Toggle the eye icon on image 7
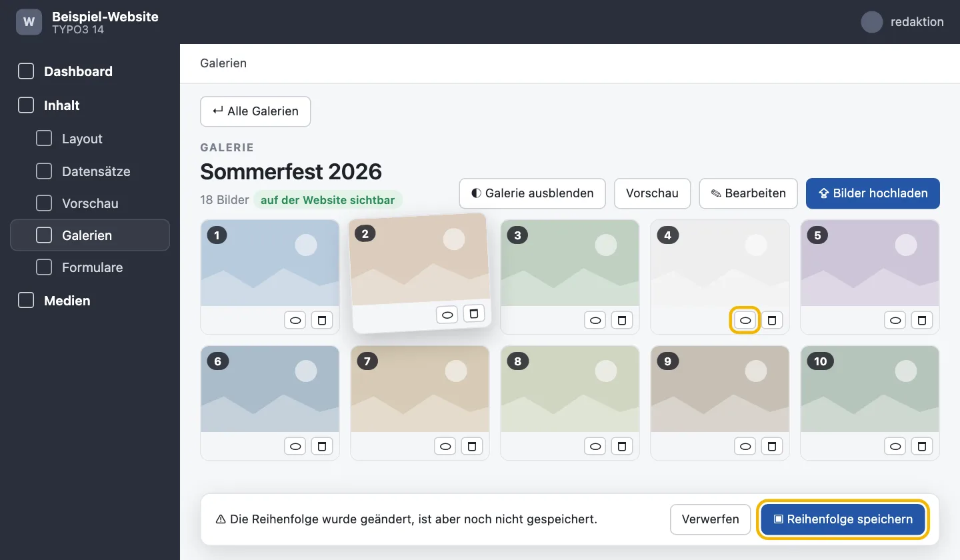This screenshot has height=560, width=960. pos(446,446)
